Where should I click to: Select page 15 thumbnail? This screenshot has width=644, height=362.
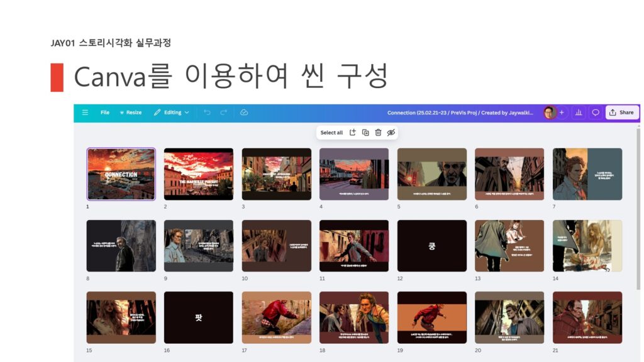[121, 317]
